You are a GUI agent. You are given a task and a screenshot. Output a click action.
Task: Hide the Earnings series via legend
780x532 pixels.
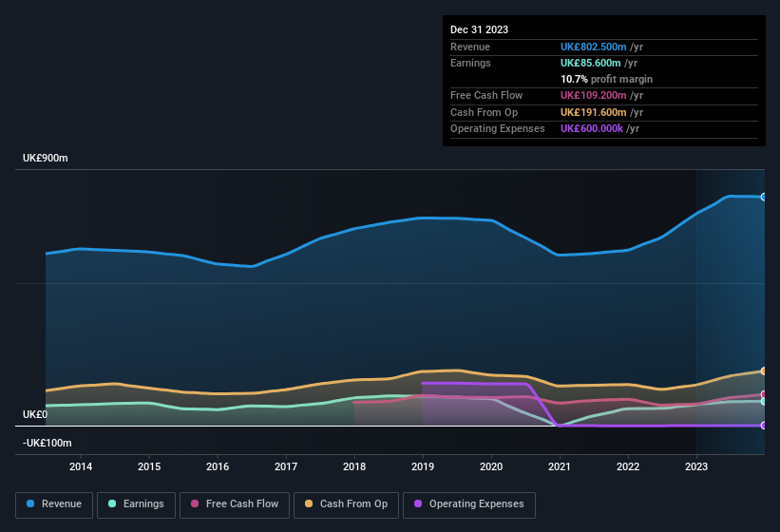pos(135,503)
